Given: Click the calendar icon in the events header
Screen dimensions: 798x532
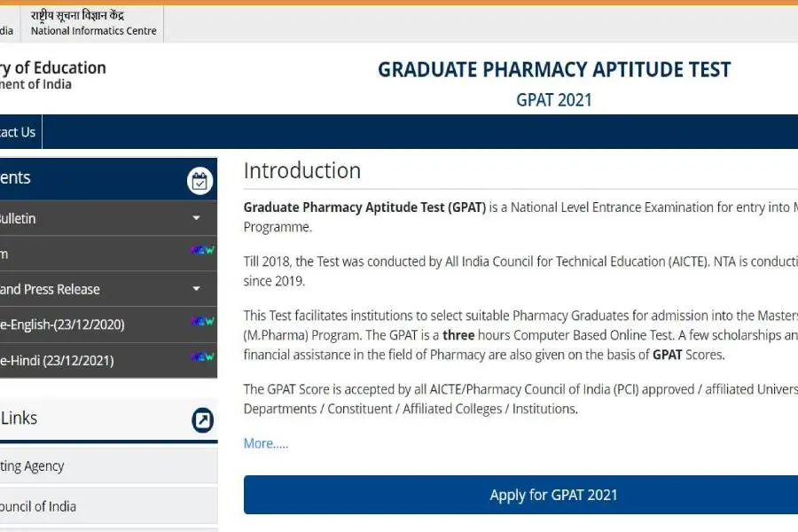Looking at the screenshot, I should 199,181.
